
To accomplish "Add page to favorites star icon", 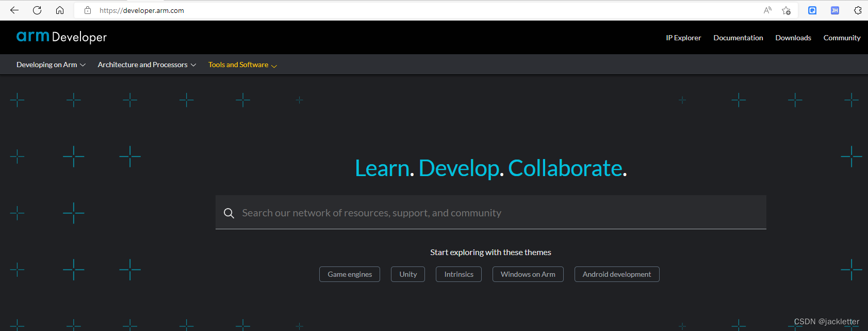I will pos(786,10).
